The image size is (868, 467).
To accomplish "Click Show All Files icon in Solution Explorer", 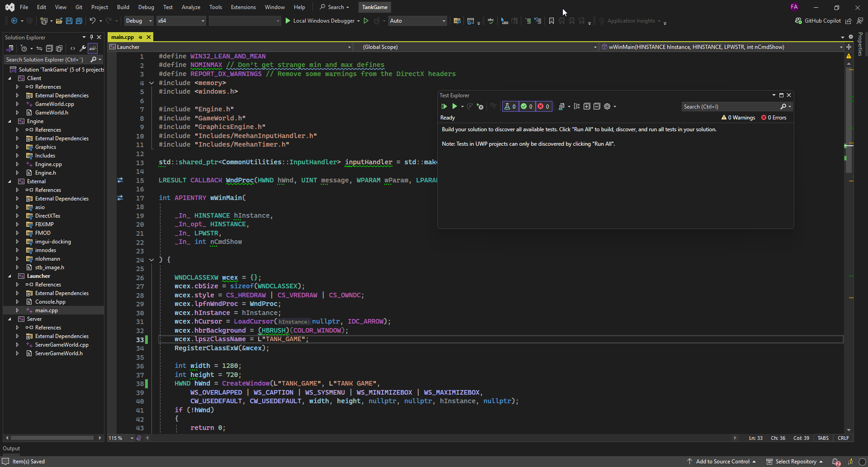I will 59,48.
